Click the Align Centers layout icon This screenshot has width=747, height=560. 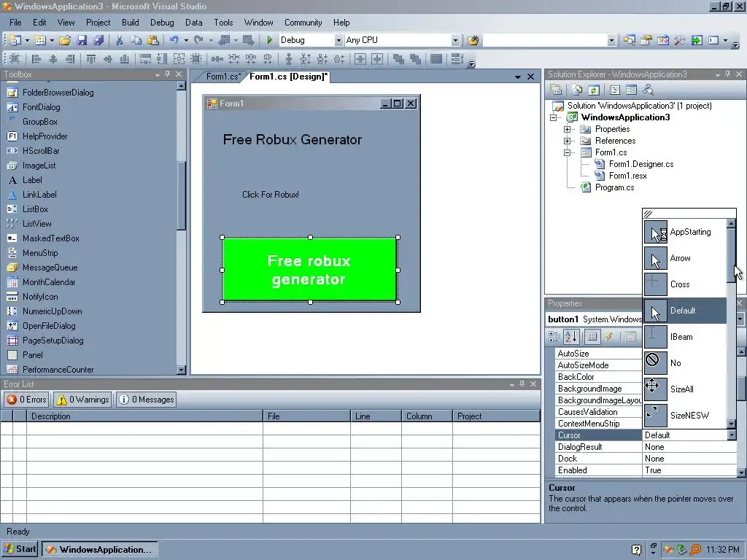pos(53,59)
